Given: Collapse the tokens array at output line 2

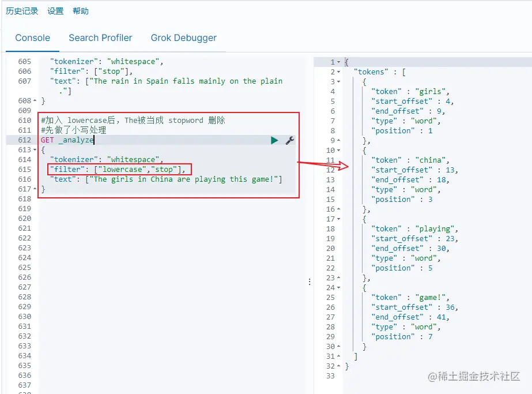Looking at the screenshot, I should (x=338, y=72).
